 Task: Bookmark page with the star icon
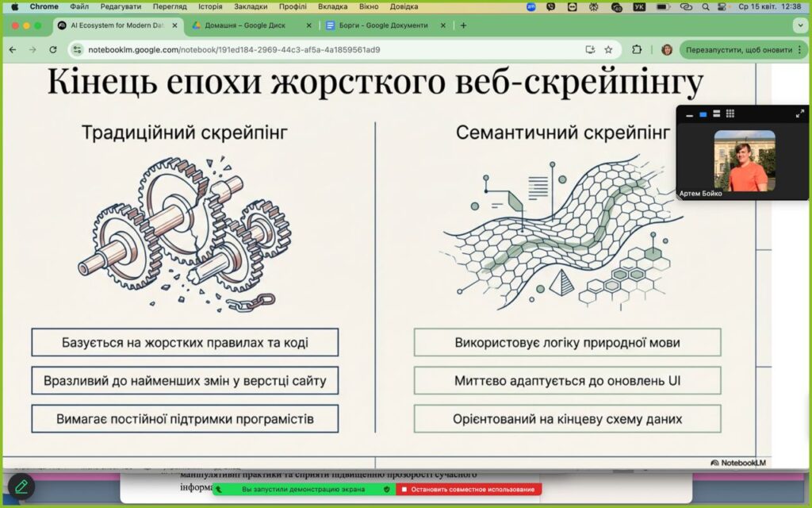(608, 49)
